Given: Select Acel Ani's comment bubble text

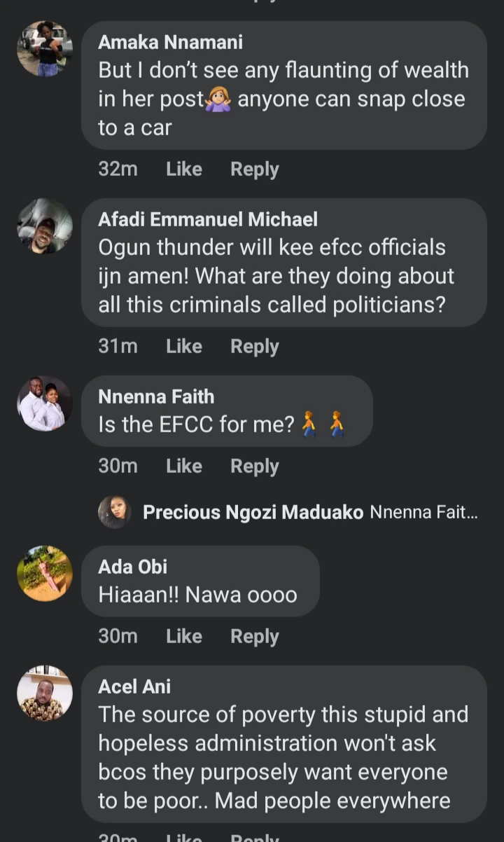Looking at the screenshot, I should 283,758.
